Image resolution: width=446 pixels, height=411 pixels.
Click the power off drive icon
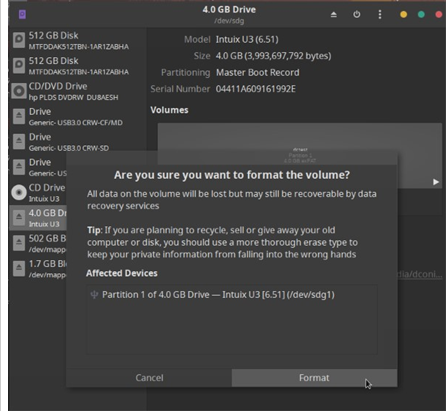click(x=357, y=14)
